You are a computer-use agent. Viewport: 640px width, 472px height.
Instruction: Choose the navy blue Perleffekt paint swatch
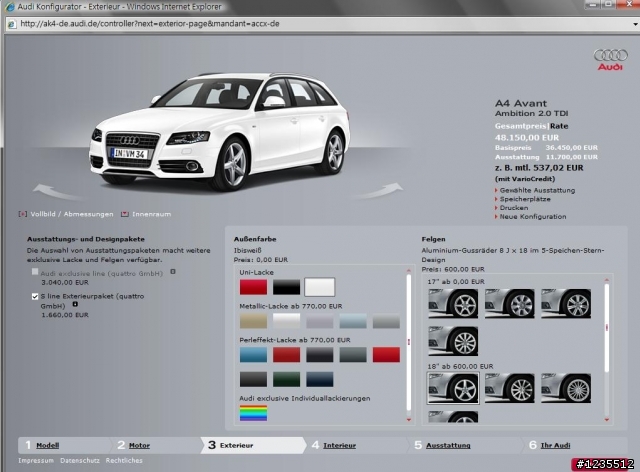coord(320,379)
